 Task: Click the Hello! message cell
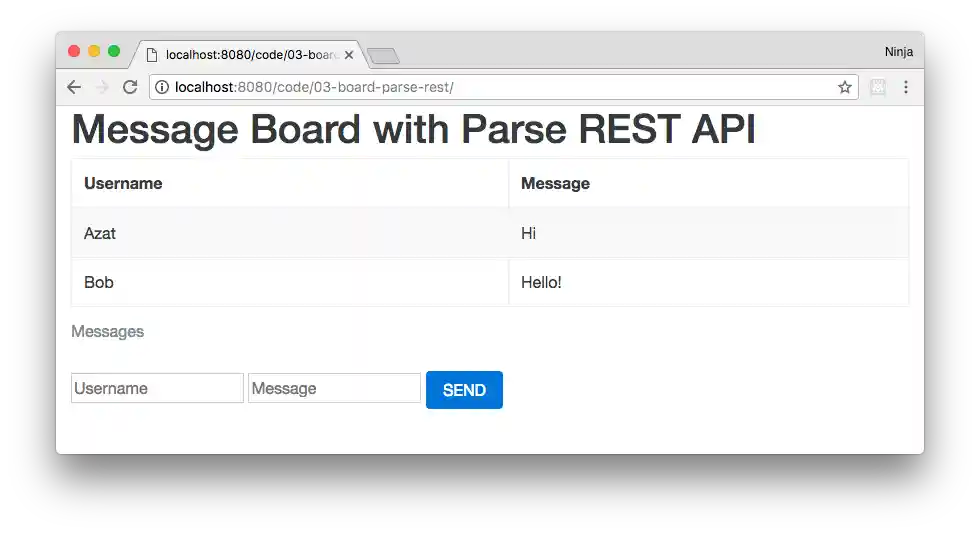[x=541, y=282]
